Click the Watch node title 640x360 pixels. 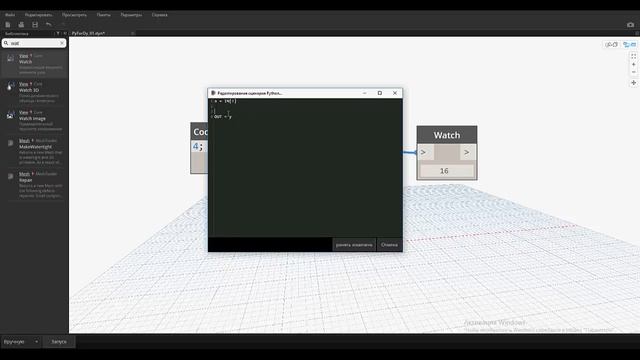447,135
